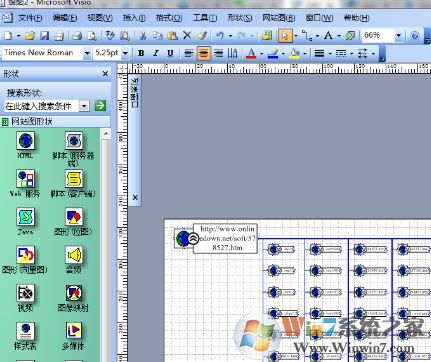Open the 网站图(B) menu
The height and width of the screenshot is (362, 431).
pos(279,17)
